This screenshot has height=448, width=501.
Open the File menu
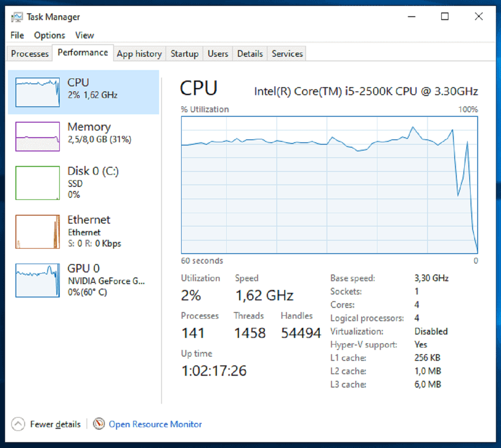(17, 35)
